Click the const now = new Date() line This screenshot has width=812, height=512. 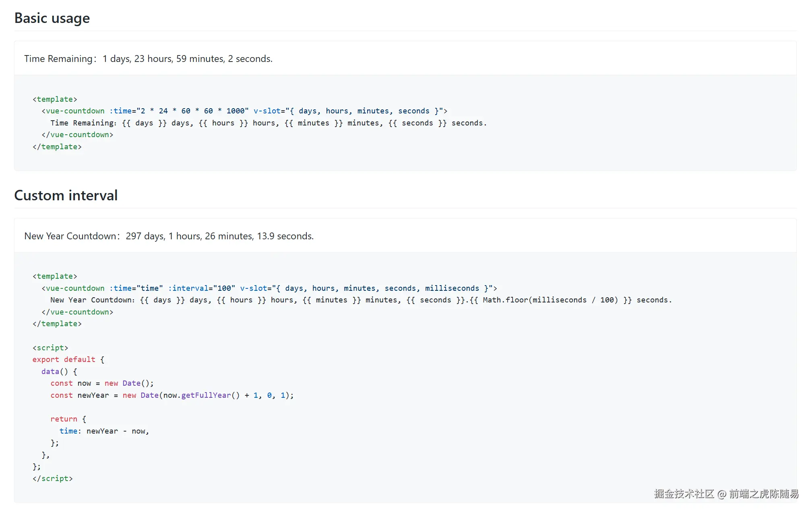click(x=102, y=383)
